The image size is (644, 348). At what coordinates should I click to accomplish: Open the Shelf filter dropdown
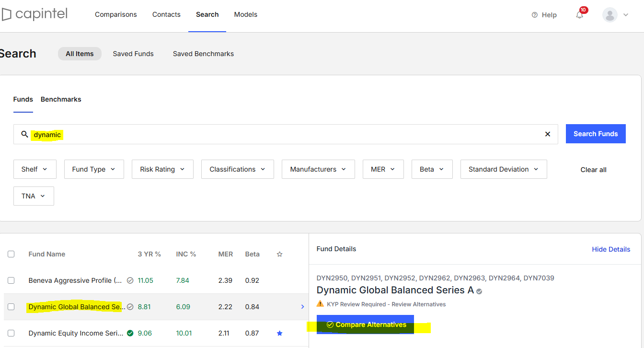[35, 169]
